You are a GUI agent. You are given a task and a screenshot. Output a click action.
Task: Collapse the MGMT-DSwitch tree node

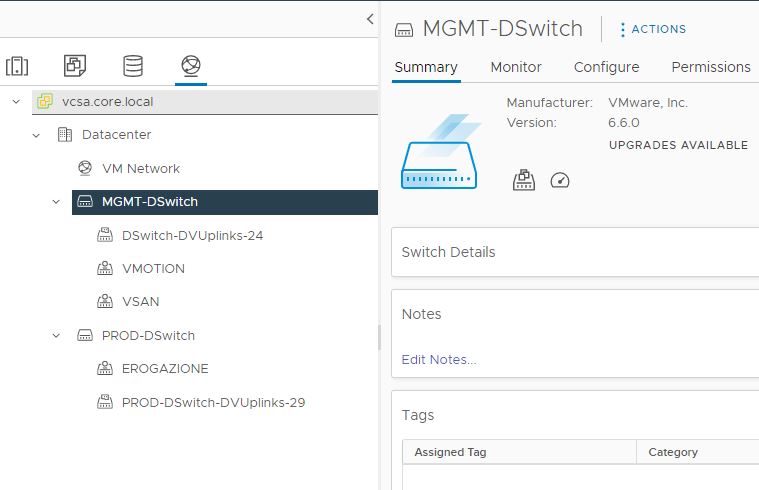pyautogui.click(x=56, y=201)
